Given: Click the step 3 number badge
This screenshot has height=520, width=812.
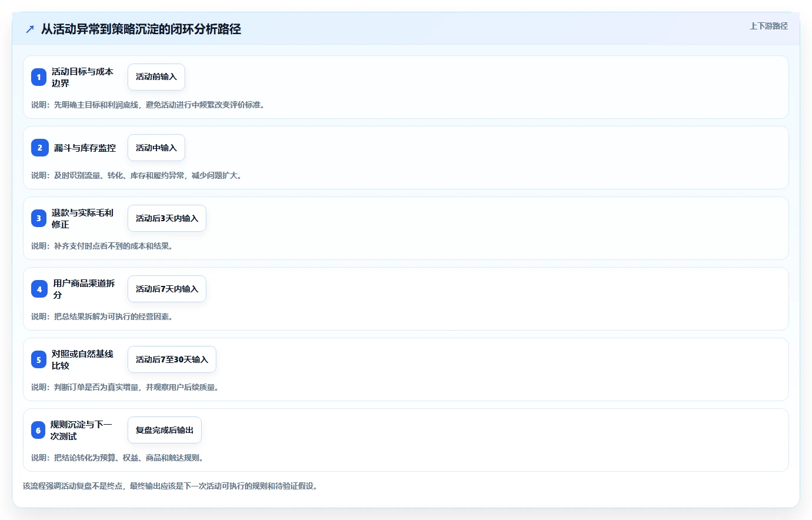Looking at the screenshot, I should (39, 218).
